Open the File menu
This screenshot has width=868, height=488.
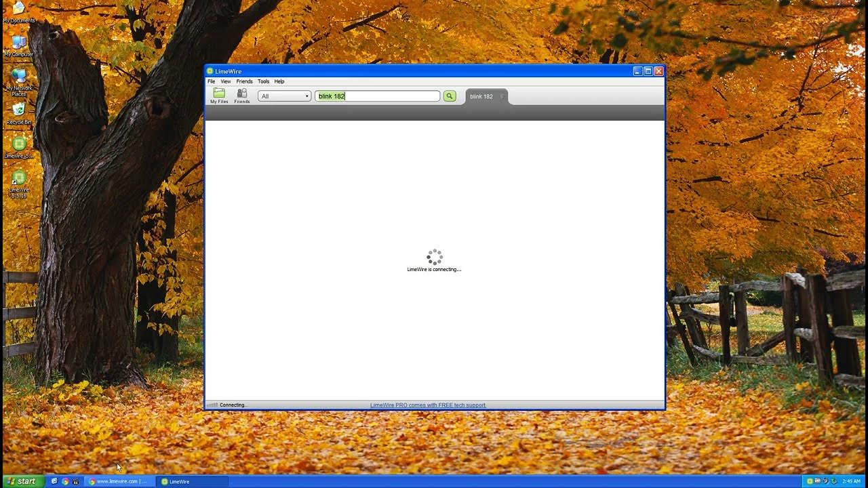(x=211, y=81)
